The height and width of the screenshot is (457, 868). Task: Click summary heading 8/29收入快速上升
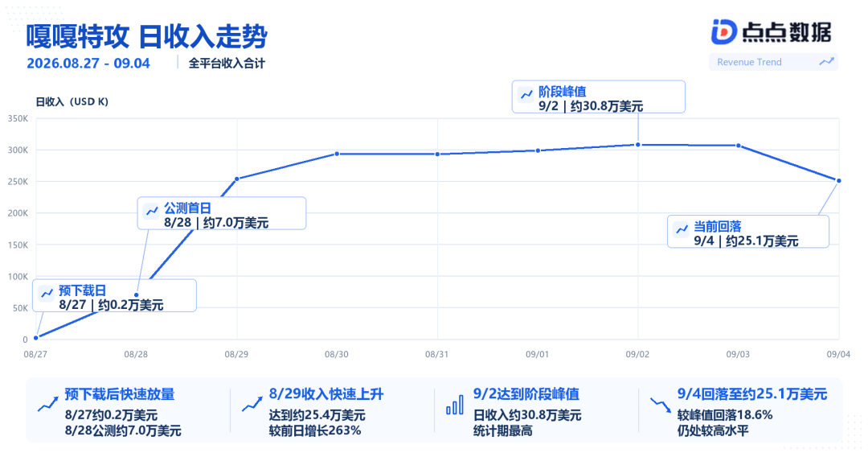pyautogui.click(x=326, y=394)
